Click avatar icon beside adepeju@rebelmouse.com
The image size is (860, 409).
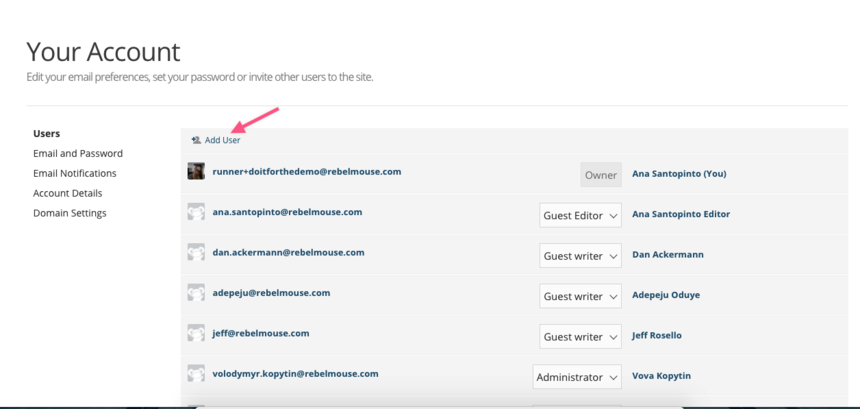pos(196,293)
